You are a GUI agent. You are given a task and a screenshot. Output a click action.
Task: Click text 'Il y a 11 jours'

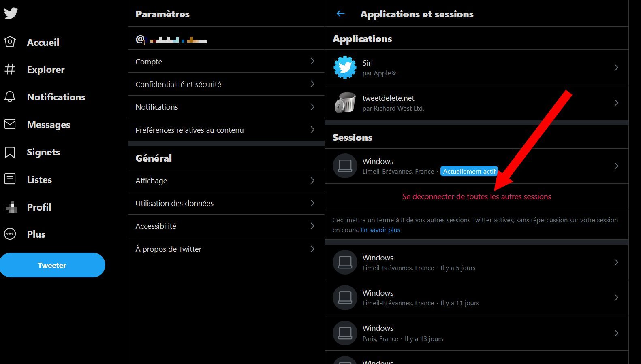point(459,303)
